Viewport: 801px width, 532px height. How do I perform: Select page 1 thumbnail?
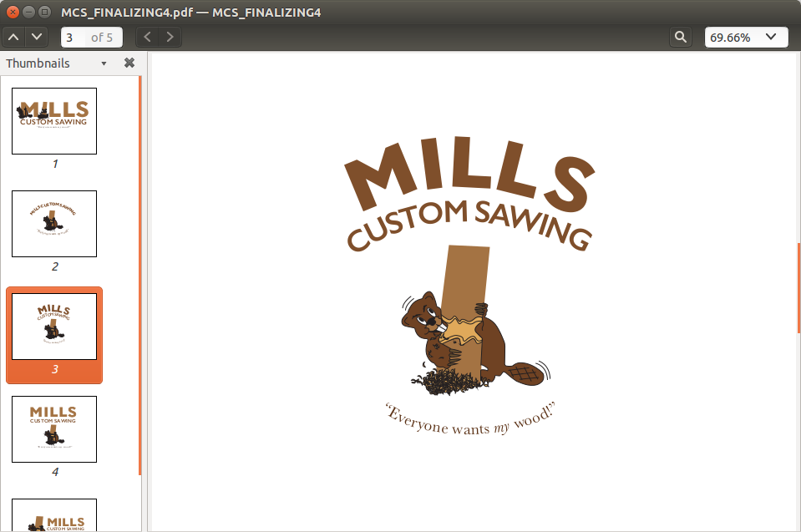(54, 121)
